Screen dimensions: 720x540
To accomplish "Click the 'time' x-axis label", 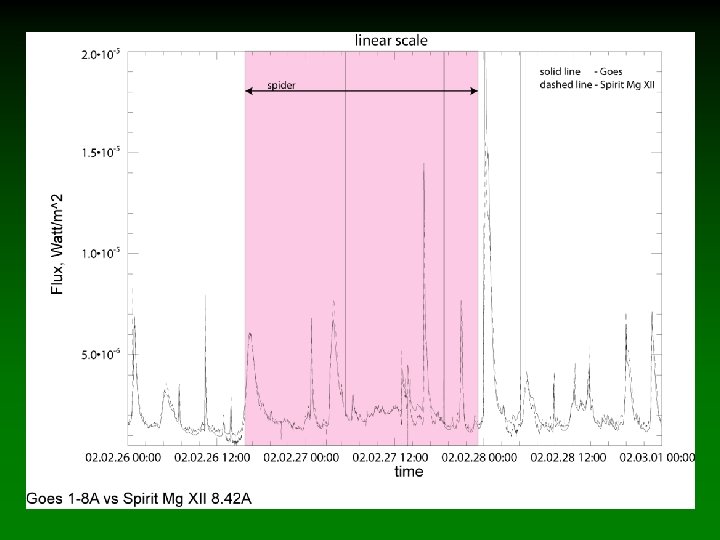I will (x=409, y=472).
